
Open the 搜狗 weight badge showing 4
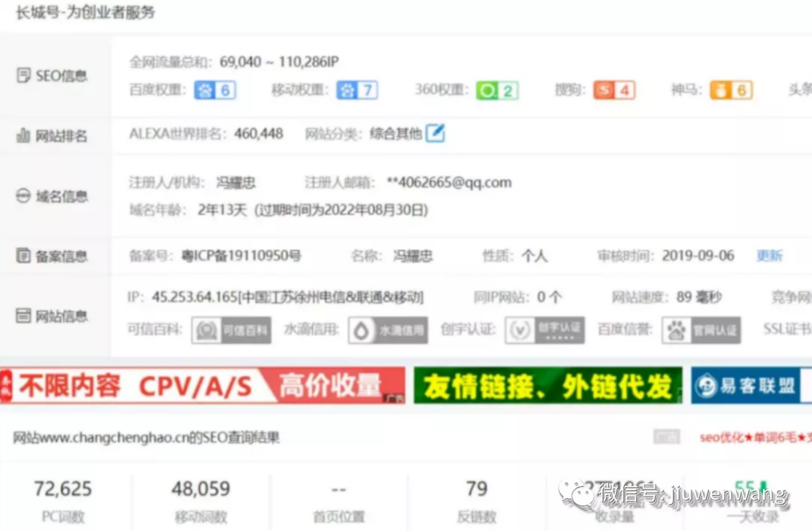pyautogui.click(x=614, y=90)
